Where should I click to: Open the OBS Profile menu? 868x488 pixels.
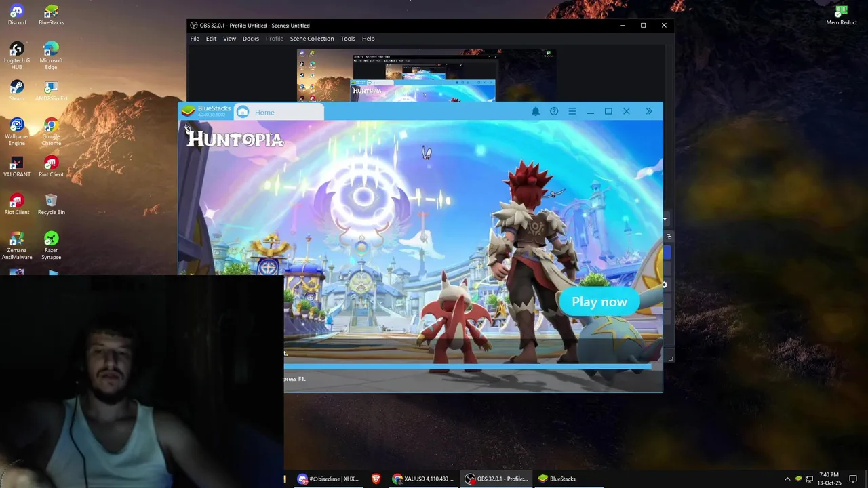click(x=275, y=39)
